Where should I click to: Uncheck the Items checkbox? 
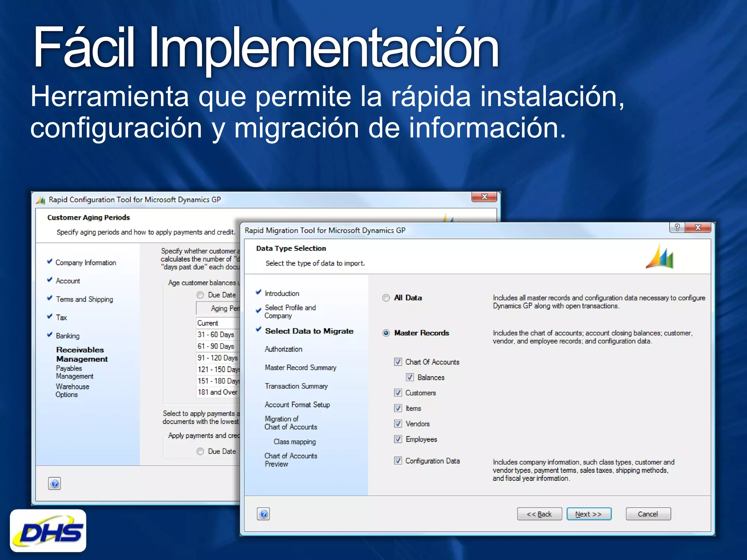pos(398,408)
